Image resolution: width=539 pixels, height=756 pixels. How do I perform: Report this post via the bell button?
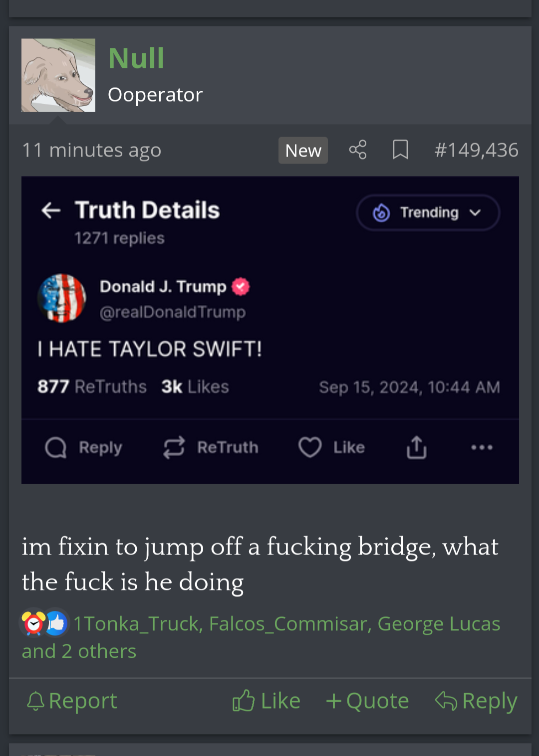pos(72,701)
